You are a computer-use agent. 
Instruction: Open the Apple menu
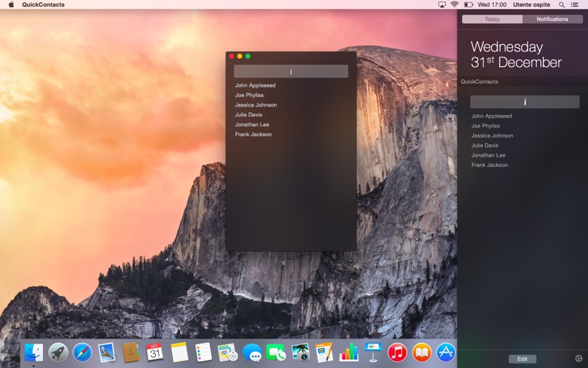coord(11,4)
